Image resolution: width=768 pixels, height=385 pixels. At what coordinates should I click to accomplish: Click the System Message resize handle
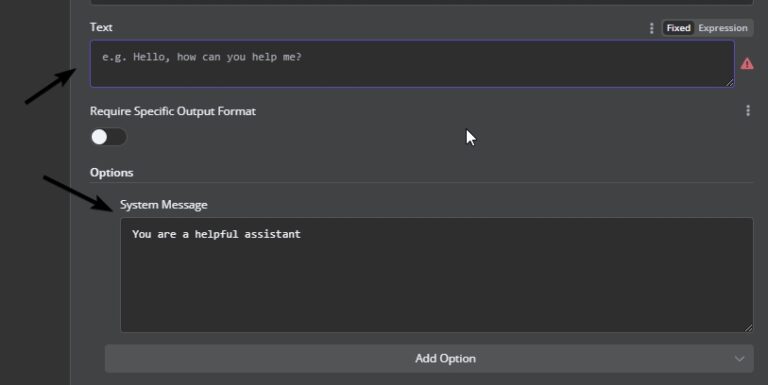pyautogui.click(x=748, y=327)
